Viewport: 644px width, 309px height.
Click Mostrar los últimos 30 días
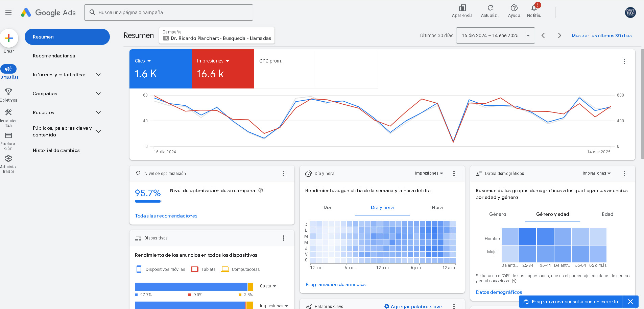coord(601,35)
